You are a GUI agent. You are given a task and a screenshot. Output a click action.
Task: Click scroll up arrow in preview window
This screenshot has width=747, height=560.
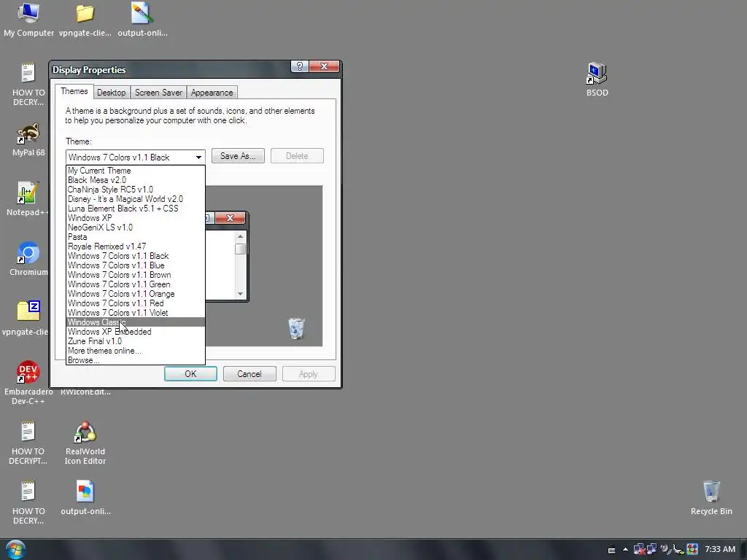pyautogui.click(x=240, y=237)
